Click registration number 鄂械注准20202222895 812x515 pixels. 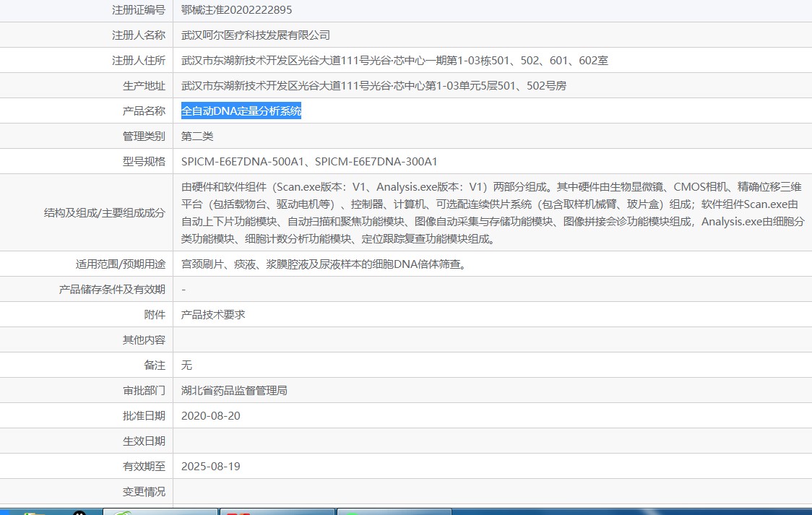pos(237,10)
